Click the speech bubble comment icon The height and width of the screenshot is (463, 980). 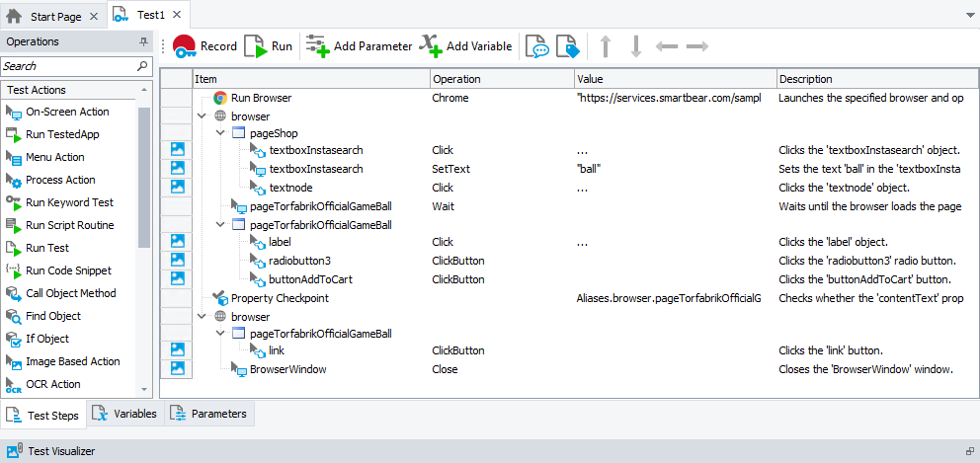point(536,46)
